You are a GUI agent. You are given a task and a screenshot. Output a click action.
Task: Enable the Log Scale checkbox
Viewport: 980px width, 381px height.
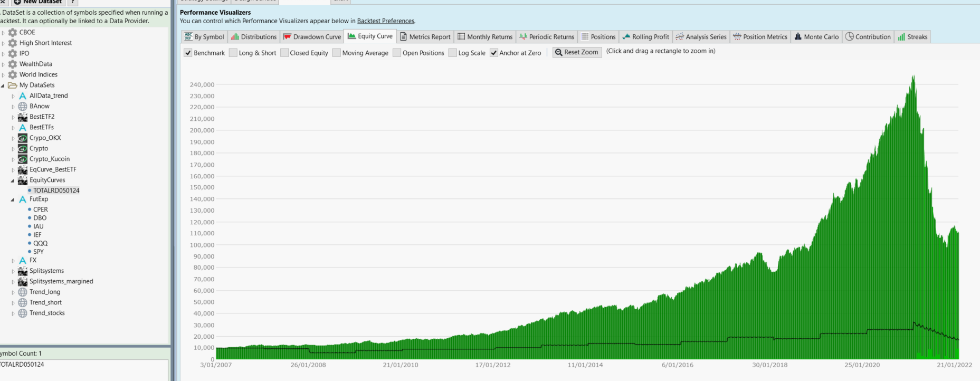pyautogui.click(x=452, y=53)
